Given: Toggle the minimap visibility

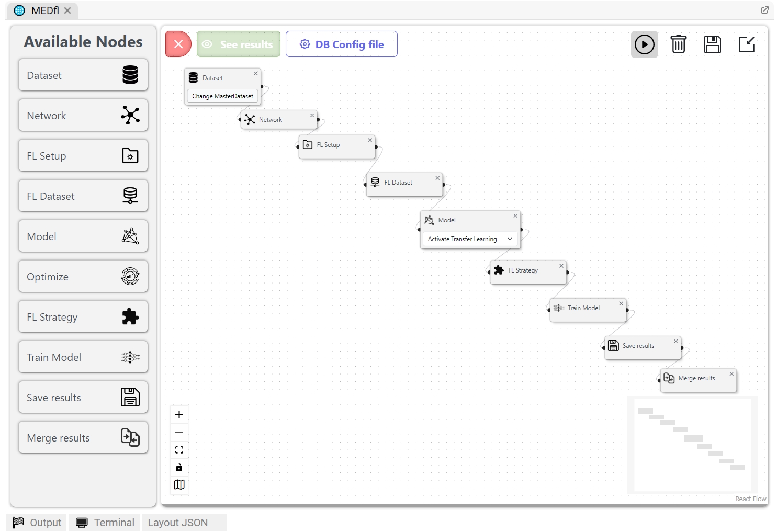Looking at the screenshot, I should 179,485.
